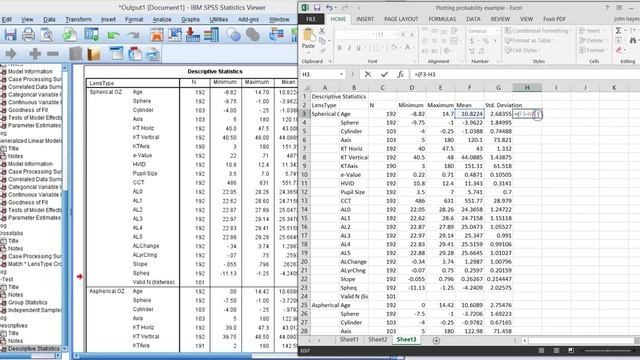Open the General number format dropdown

[497, 31]
